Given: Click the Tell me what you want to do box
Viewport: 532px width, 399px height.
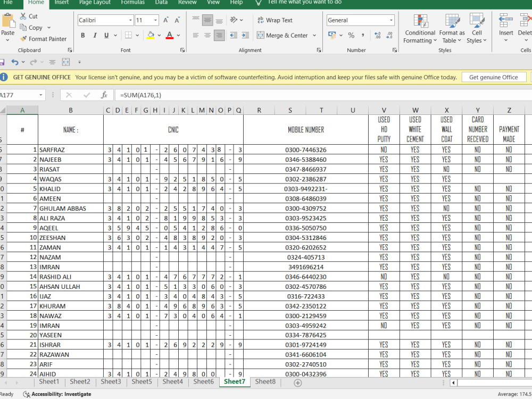Looking at the screenshot, I should (x=305, y=2).
